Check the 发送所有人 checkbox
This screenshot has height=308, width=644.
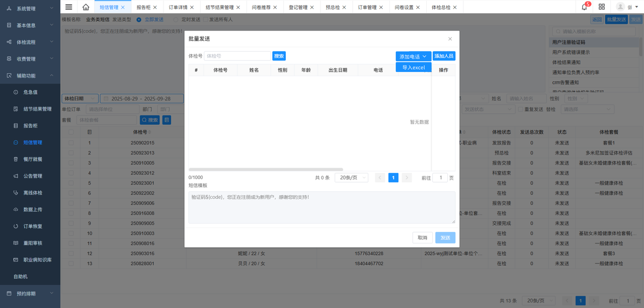click(205, 20)
